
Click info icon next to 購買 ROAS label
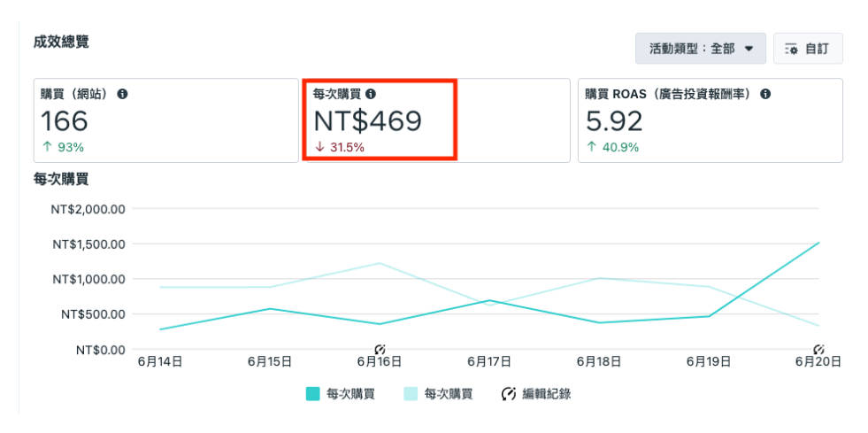point(765,94)
